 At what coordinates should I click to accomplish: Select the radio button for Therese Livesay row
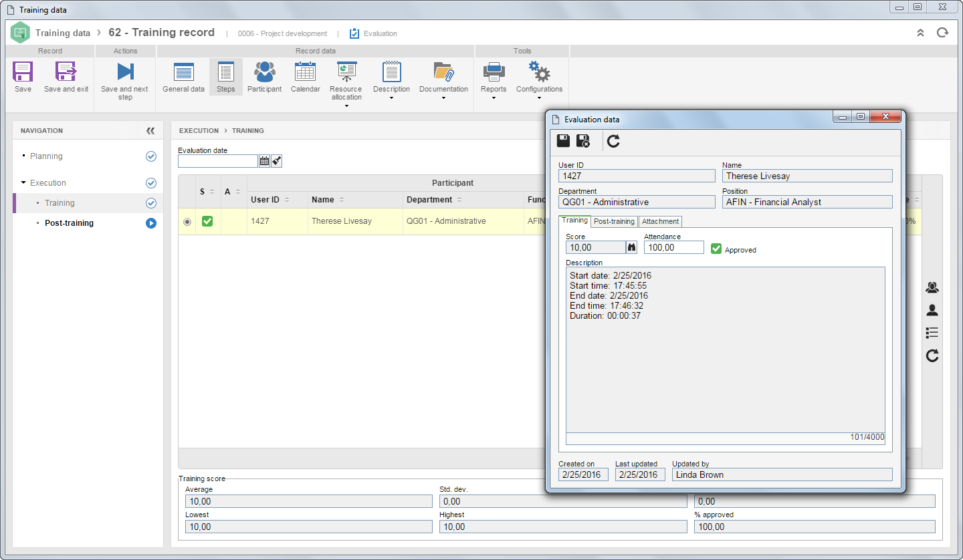187,221
